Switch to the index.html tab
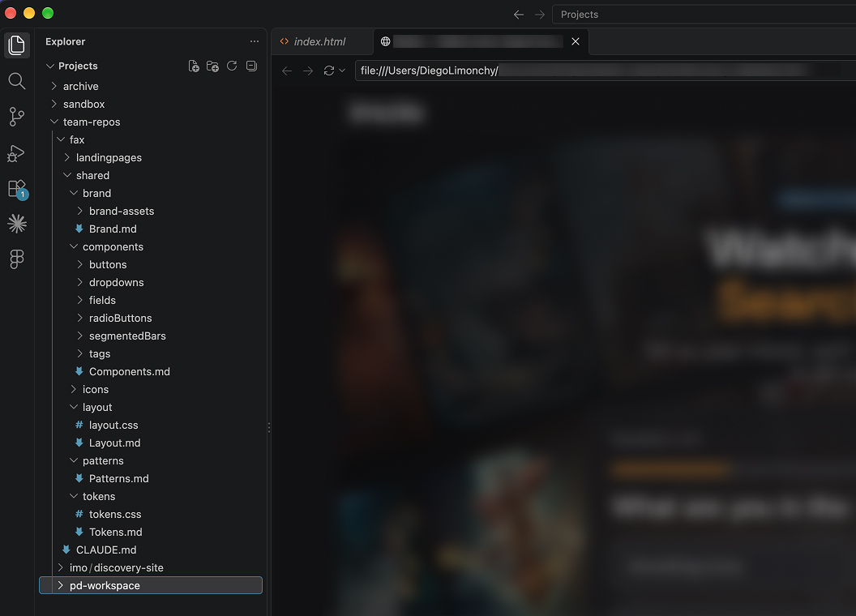 coord(322,41)
